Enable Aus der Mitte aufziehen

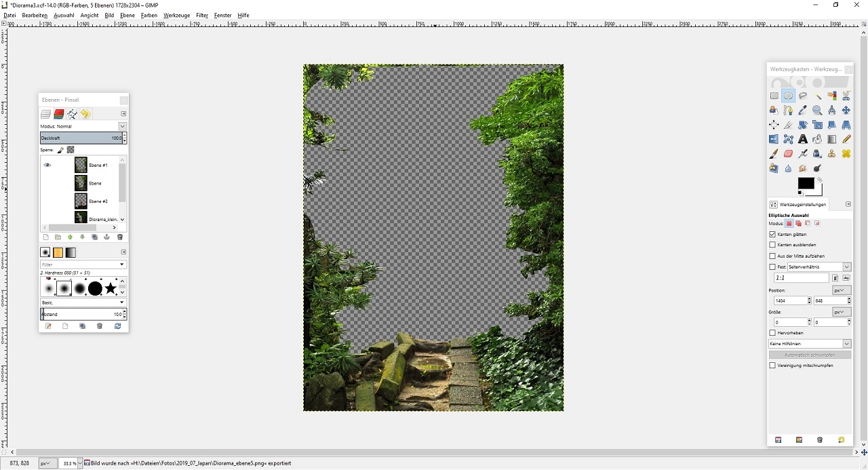click(772, 256)
